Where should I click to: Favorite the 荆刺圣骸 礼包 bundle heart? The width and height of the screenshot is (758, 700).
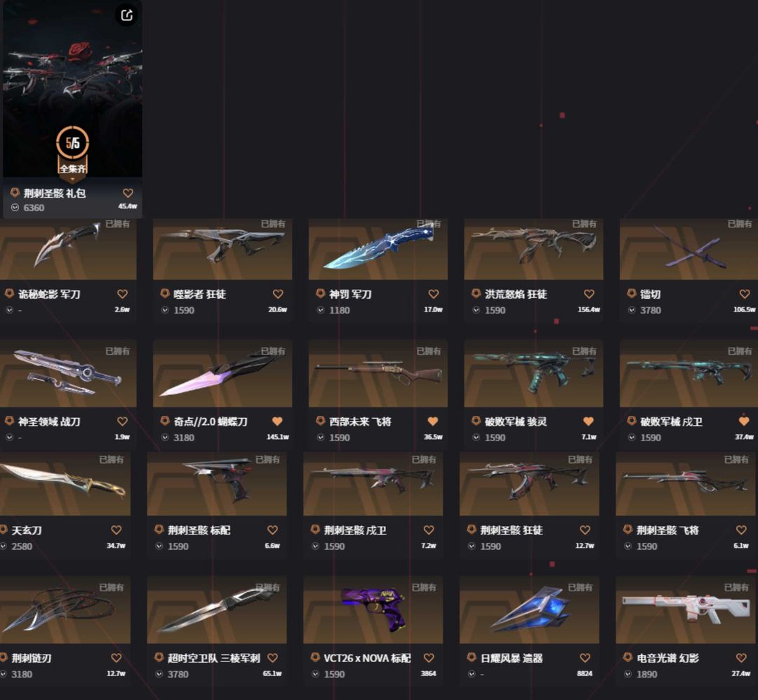coord(128,194)
